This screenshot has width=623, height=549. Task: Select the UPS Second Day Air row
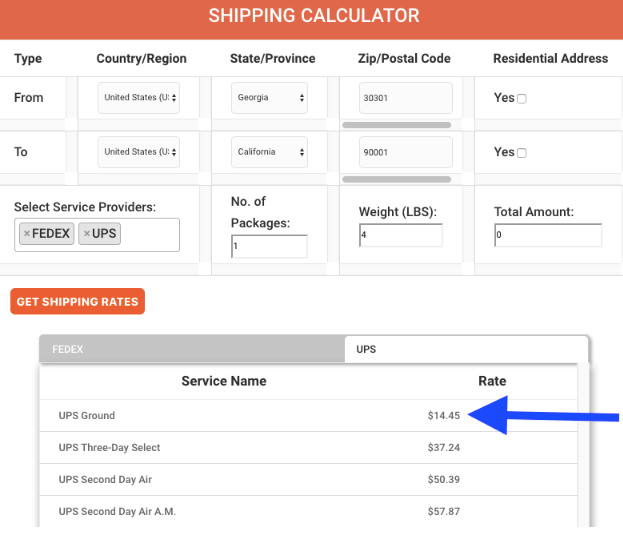pos(308,479)
